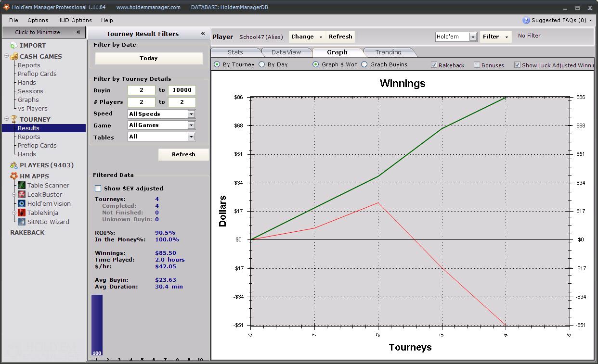Open Hands under Tourney
Screen dimensions: 598x364
[26, 154]
